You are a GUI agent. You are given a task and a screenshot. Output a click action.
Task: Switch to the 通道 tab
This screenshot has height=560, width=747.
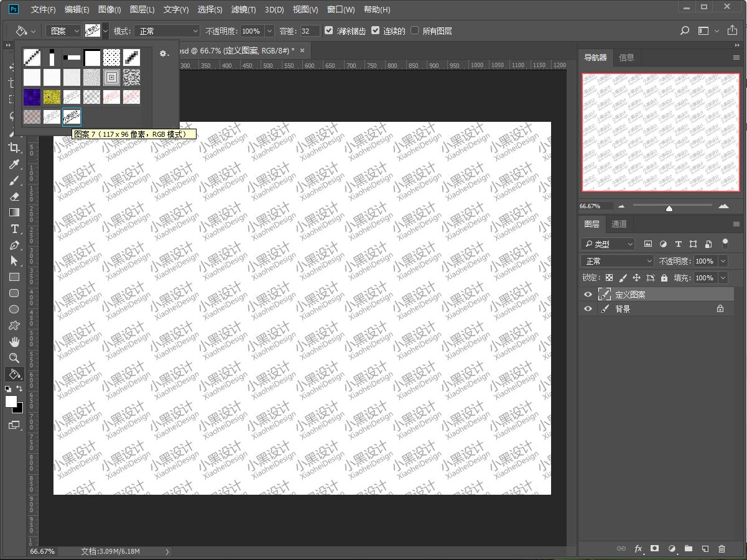point(619,224)
